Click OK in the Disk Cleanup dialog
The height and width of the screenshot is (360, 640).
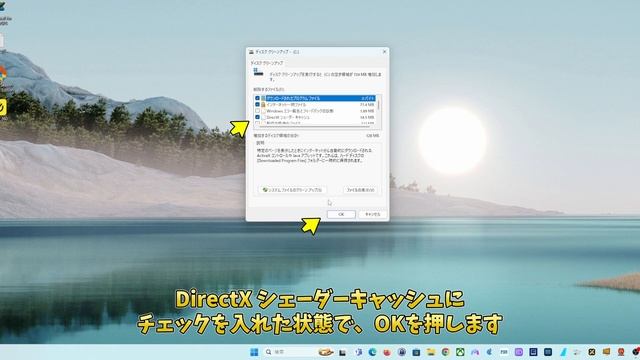341,214
